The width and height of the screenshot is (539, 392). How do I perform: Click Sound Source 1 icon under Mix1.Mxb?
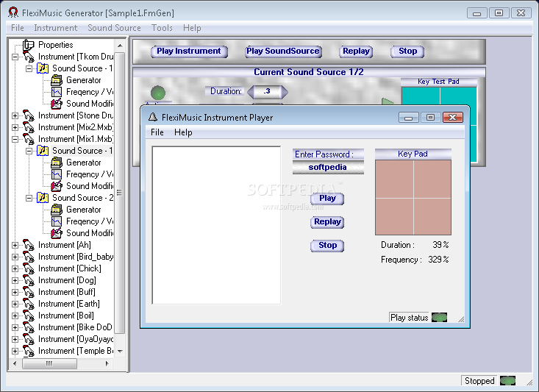(43, 151)
